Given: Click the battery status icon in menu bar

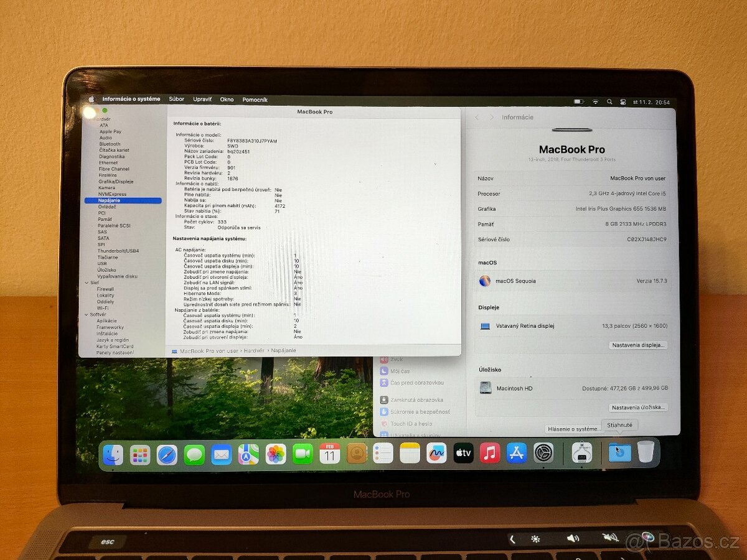Looking at the screenshot, I should [x=579, y=101].
